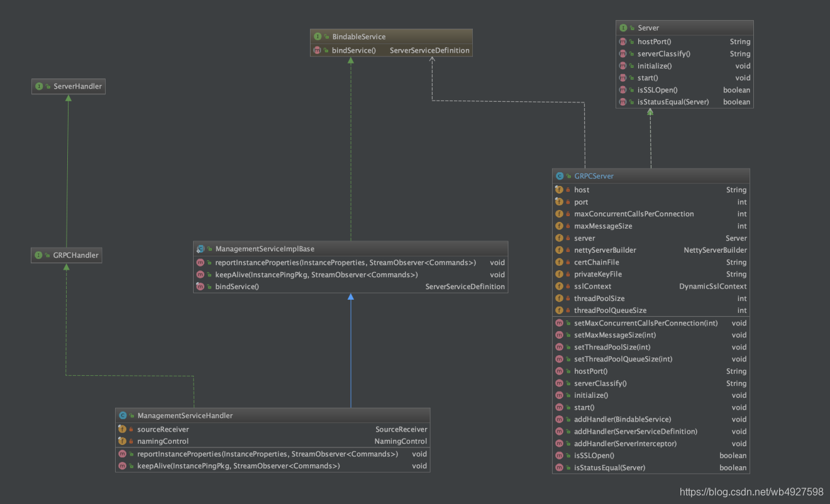Click serverClassify() in the Server interface
The width and height of the screenshot is (830, 504).
tap(684, 53)
